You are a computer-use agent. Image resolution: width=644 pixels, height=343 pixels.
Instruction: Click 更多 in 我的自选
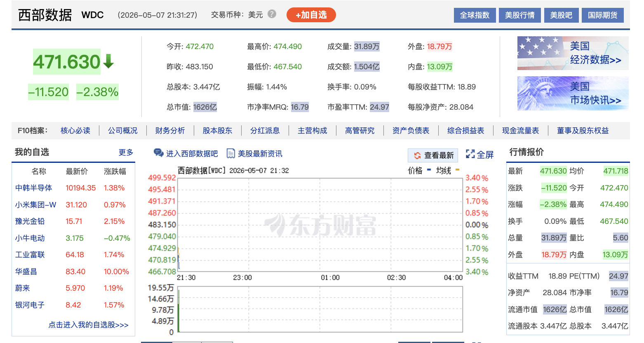point(126,153)
